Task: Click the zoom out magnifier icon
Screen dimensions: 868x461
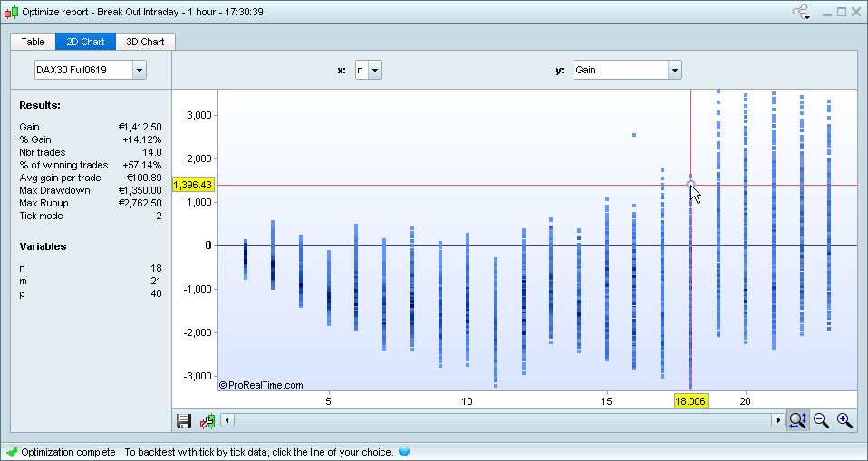Action: coord(821,420)
